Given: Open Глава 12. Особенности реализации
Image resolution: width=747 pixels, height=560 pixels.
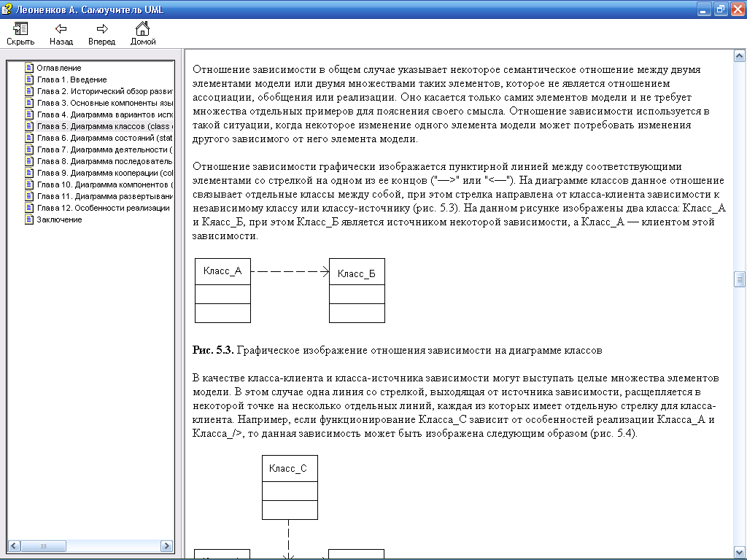Looking at the screenshot, I should coord(104,208).
